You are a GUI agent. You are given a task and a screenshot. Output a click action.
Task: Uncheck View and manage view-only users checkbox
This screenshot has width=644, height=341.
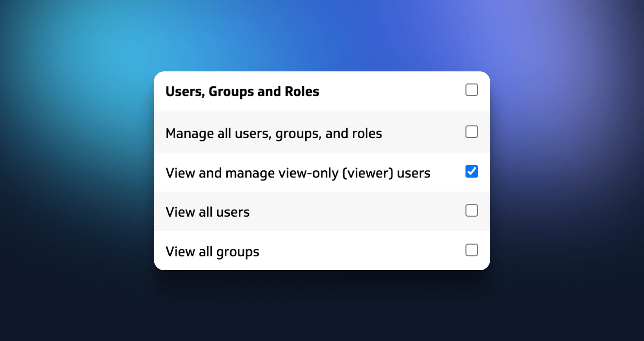471,171
